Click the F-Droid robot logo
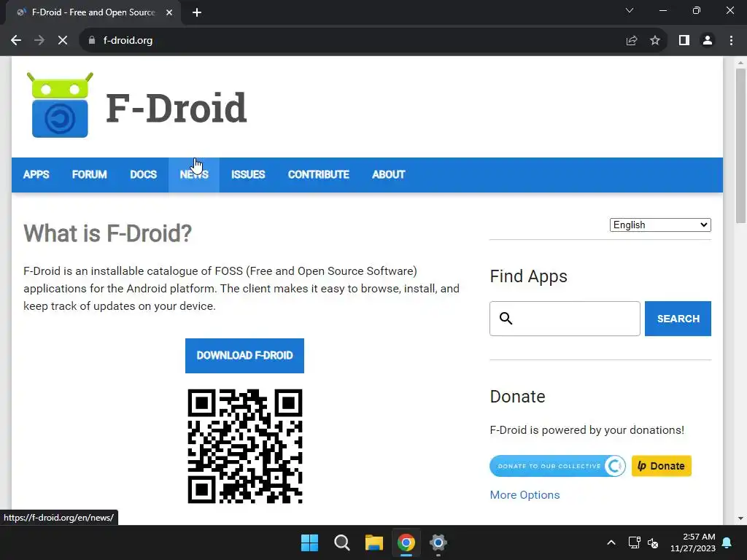Screen dimensions: 747x560 60,105
